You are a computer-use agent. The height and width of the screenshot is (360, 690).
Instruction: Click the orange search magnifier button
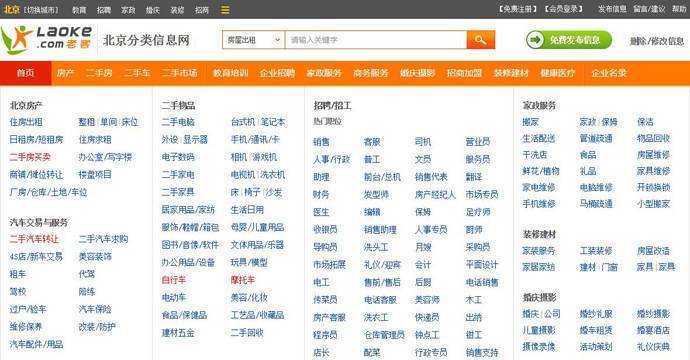click(481, 40)
